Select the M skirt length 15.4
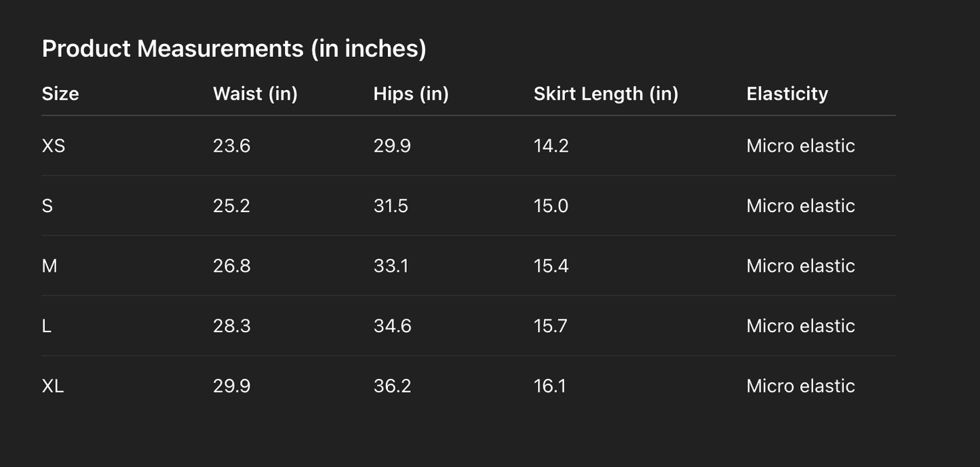 pyautogui.click(x=551, y=266)
